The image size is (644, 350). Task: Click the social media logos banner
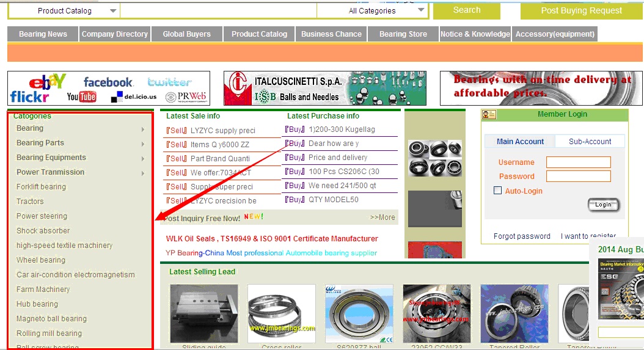click(109, 88)
